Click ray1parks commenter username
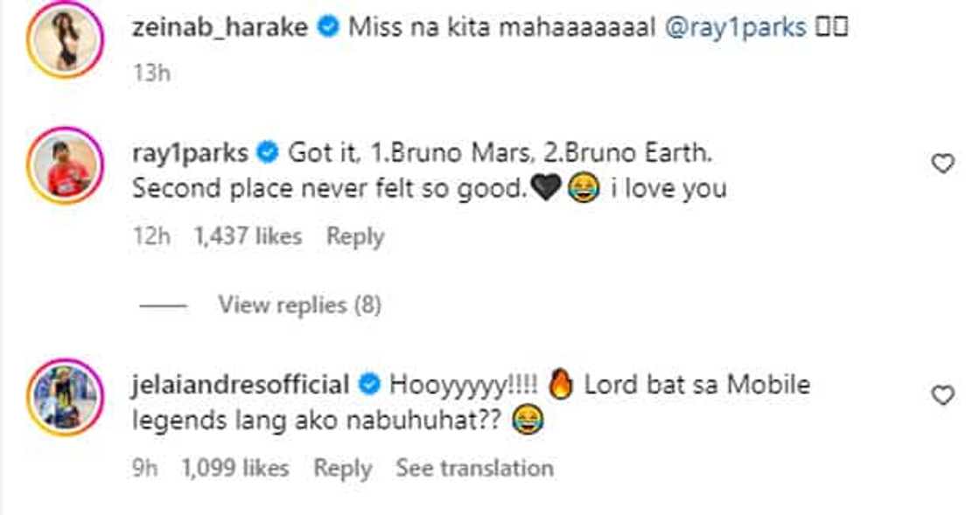 (187, 155)
